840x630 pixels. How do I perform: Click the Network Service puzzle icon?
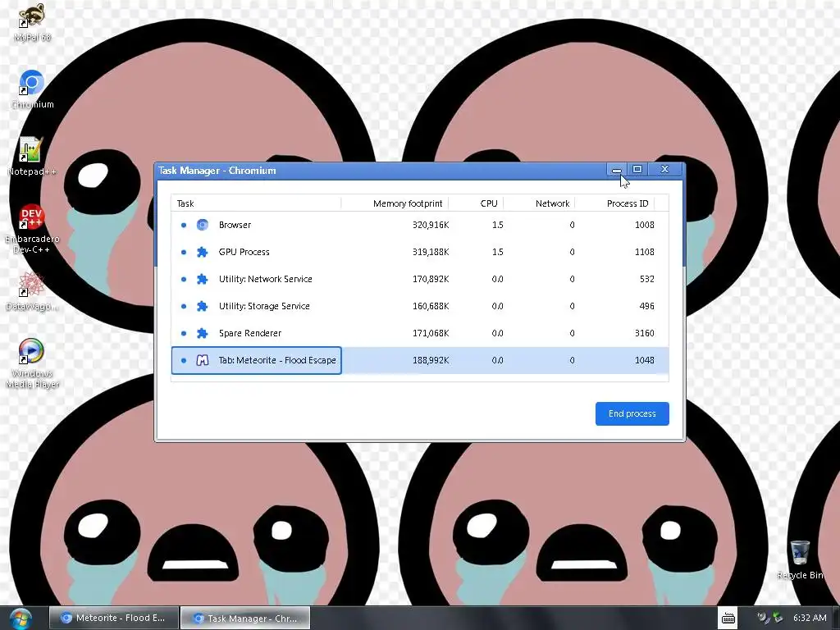(x=202, y=279)
